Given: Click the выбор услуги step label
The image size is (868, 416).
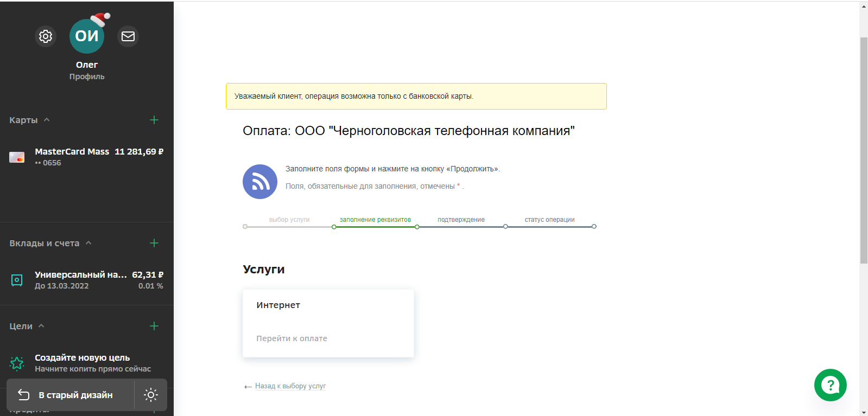Looking at the screenshot, I should click(x=289, y=220).
